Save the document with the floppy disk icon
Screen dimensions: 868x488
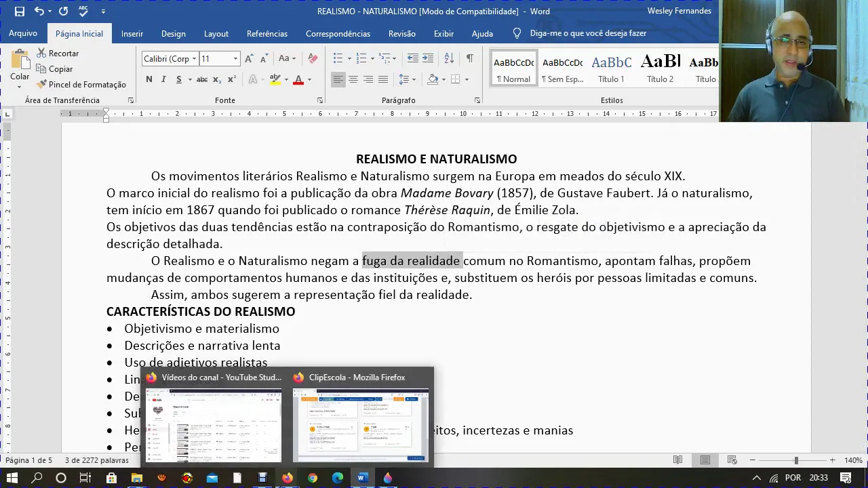point(19,12)
